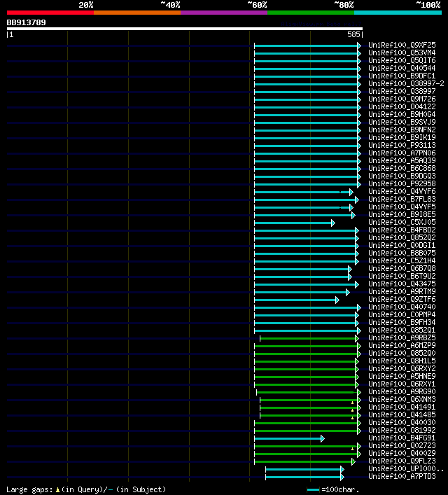Select hit UniRef100_A9RTM9
The image size is (448, 495).
(x=402, y=291)
